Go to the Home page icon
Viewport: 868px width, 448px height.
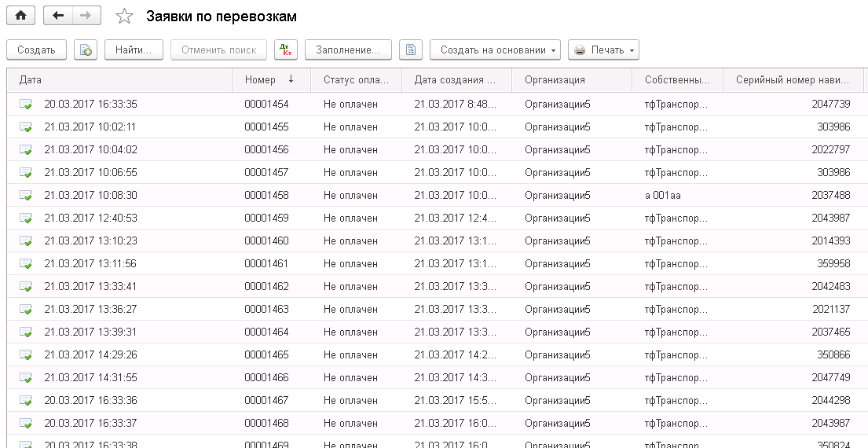pos(21,16)
